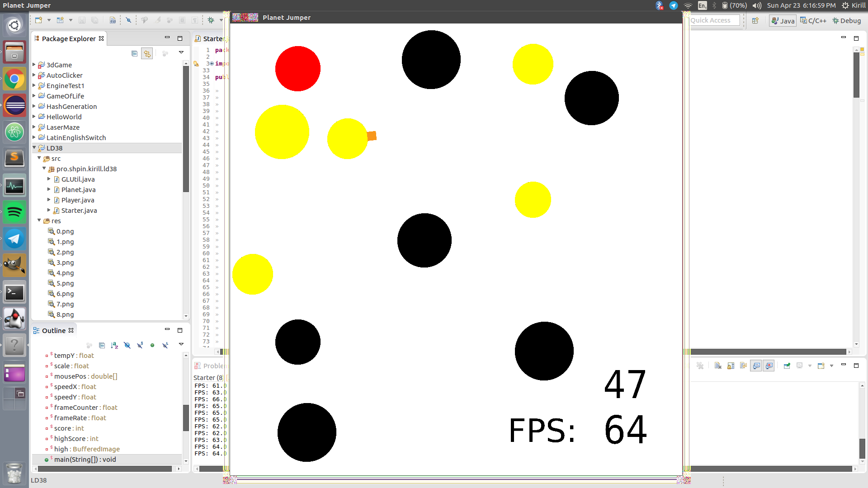Screen dimensions: 868x488
Task: Select the Starter.java editor tab
Action: click(x=210, y=39)
